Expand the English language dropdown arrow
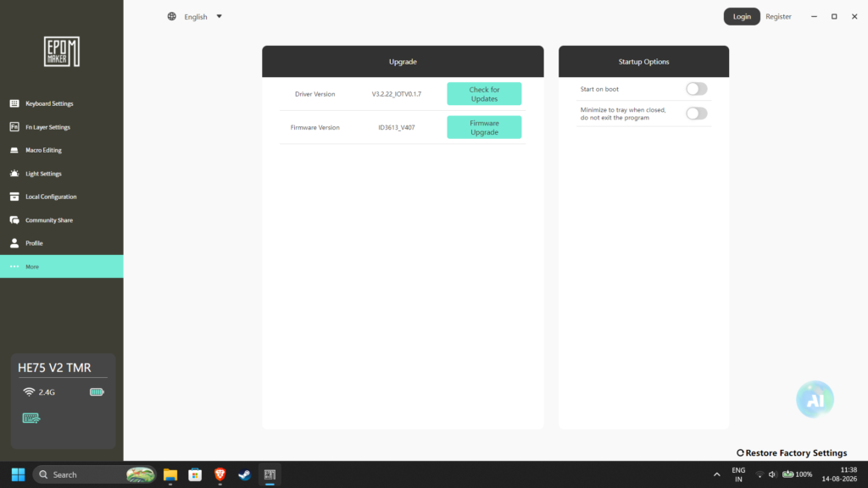Viewport: 868px width, 488px height. pyautogui.click(x=220, y=17)
